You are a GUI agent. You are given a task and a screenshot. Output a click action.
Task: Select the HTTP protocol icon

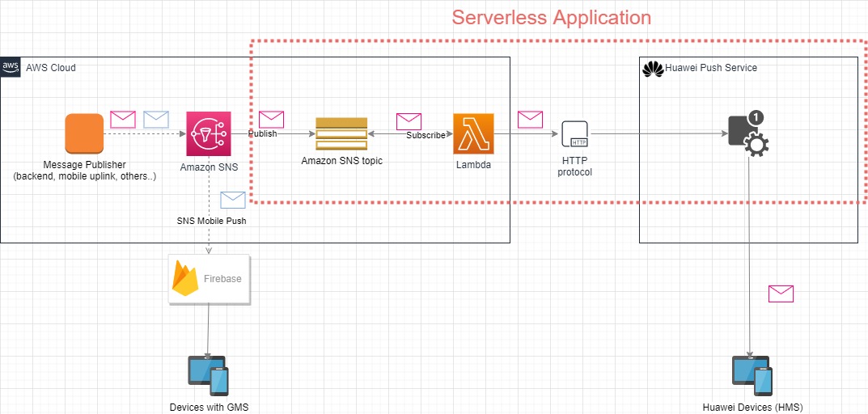[x=574, y=133]
